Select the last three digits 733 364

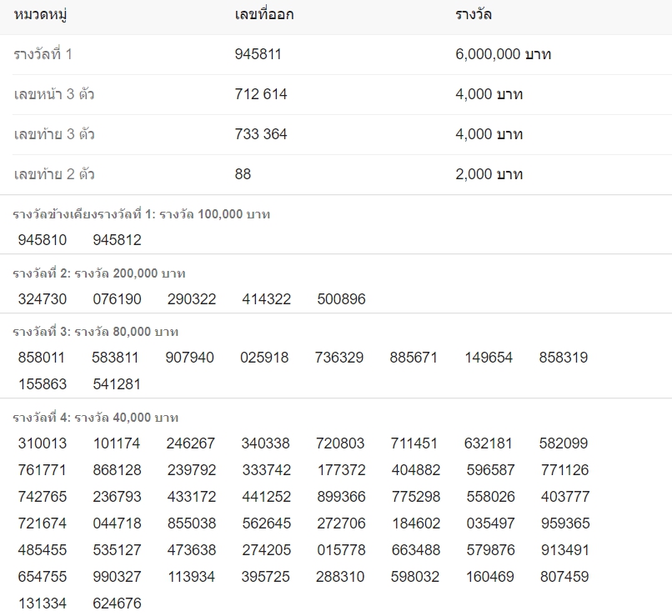pyautogui.click(x=261, y=134)
